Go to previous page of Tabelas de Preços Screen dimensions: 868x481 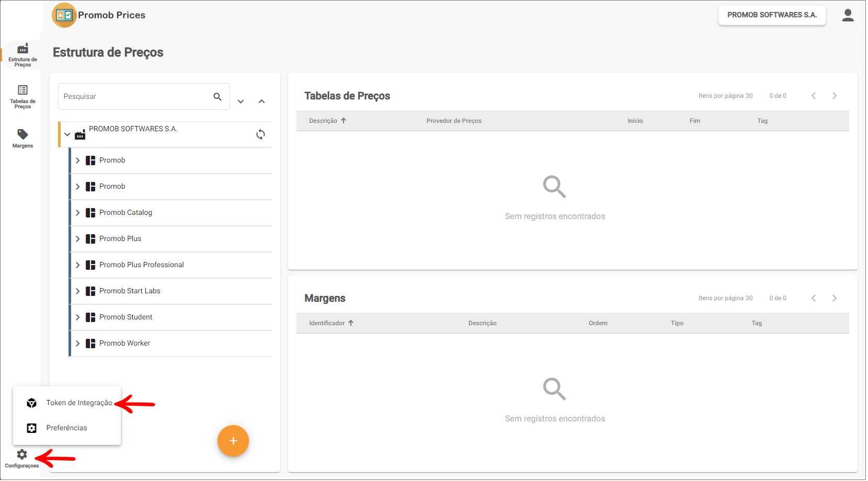[x=814, y=96]
